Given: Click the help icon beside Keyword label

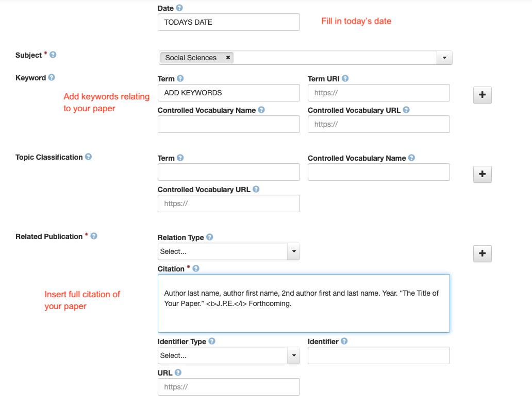Looking at the screenshot, I should tap(52, 78).
